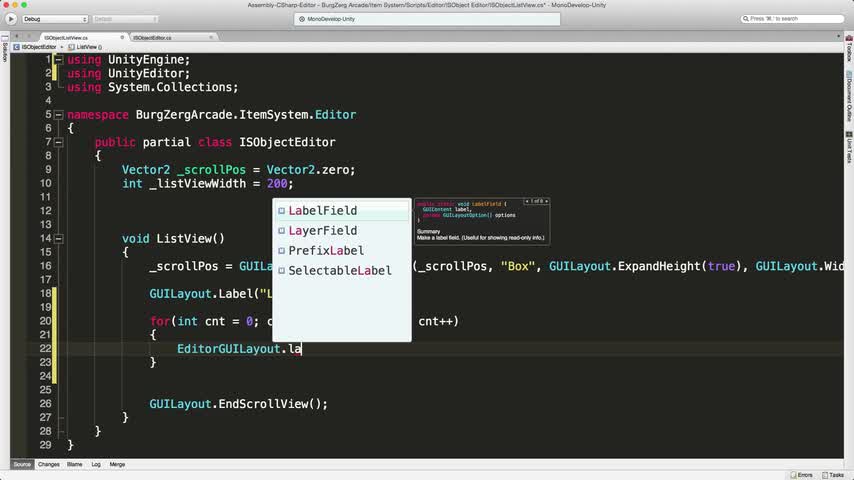Click "cnt++" on line 20
This screenshot has width=854, height=480.
coord(435,321)
